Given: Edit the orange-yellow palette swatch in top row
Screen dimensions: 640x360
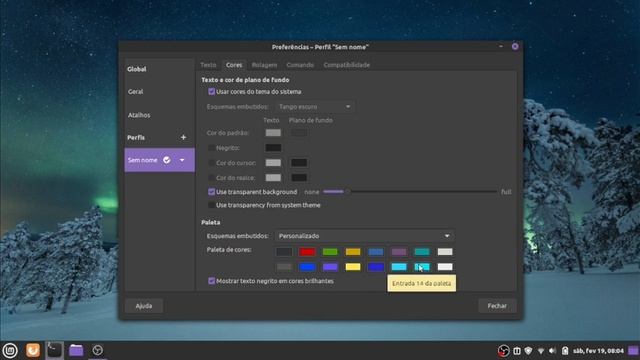Looking at the screenshot, I should 353,252.
